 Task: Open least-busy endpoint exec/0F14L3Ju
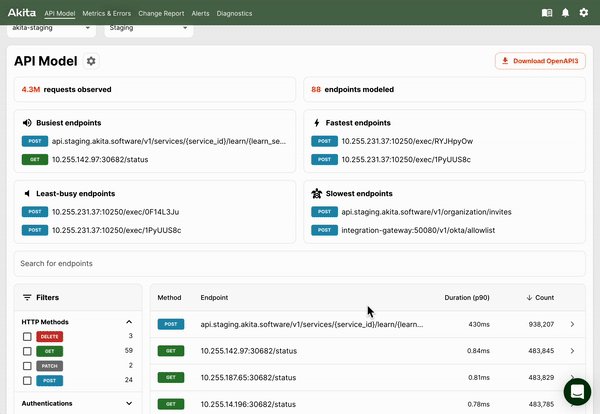tap(116, 212)
